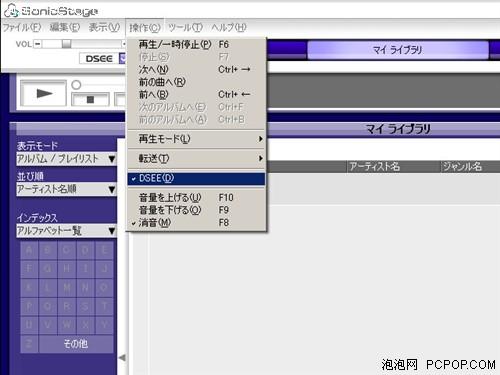This screenshot has width=500, height=375.
Task: Click the アーティスト名 column header
Action: point(394,166)
